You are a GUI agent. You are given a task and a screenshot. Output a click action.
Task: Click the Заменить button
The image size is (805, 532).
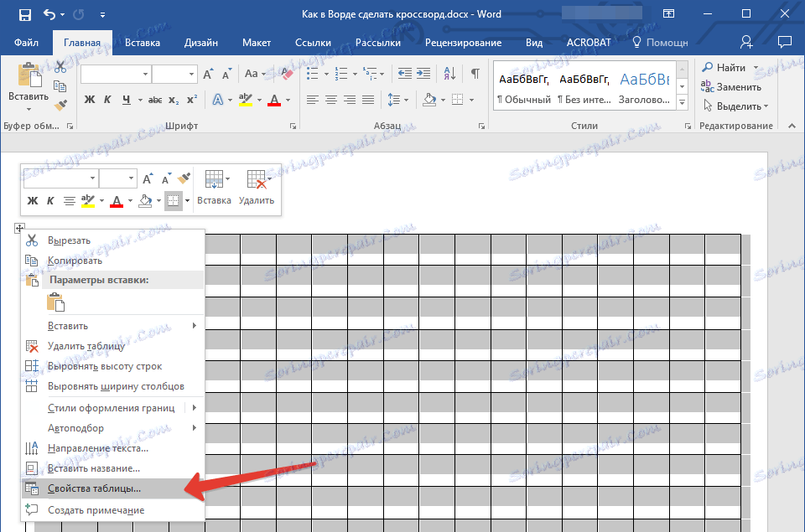click(x=731, y=87)
